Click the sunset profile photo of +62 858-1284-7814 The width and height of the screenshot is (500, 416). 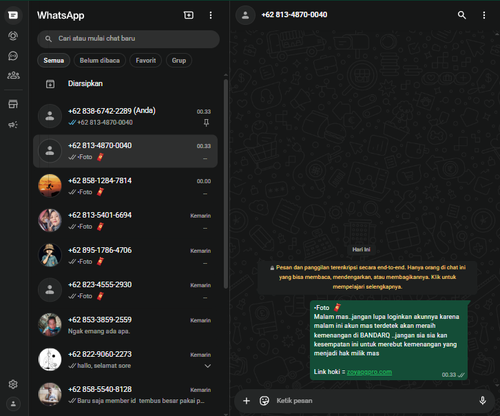50,186
